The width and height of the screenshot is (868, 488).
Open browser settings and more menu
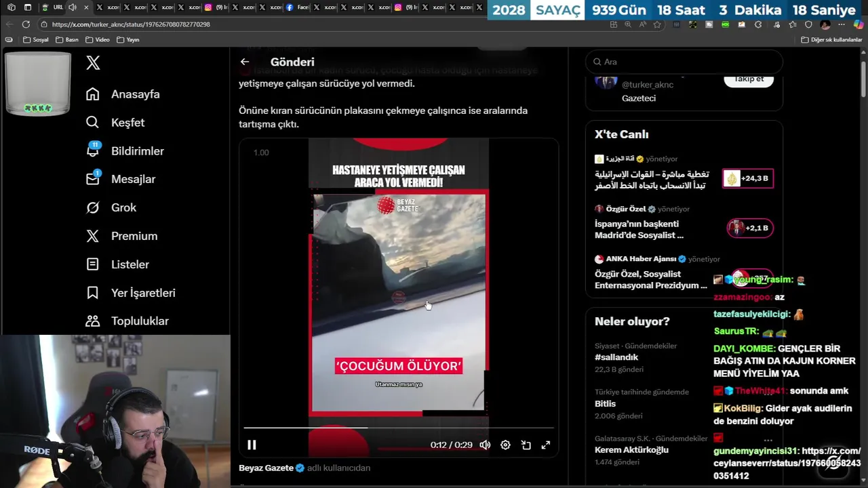coord(842,24)
